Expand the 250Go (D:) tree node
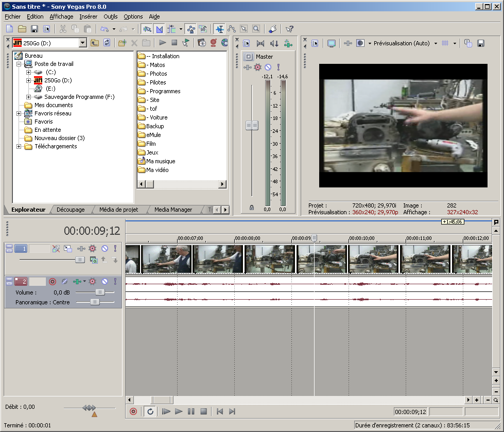Viewport: 504px width, 432px height. point(29,80)
